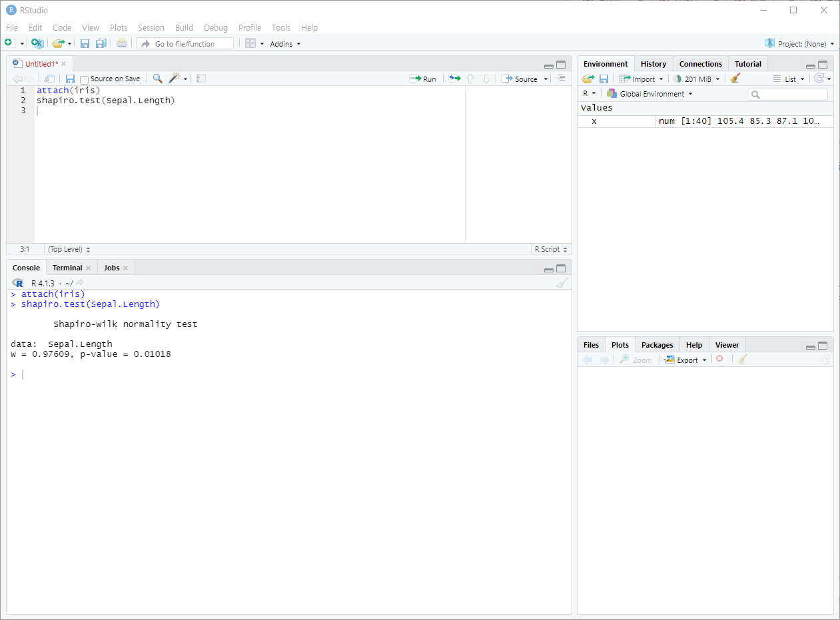Screen dimensions: 840x620
Task: Open R Script file type selector
Action: point(551,249)
